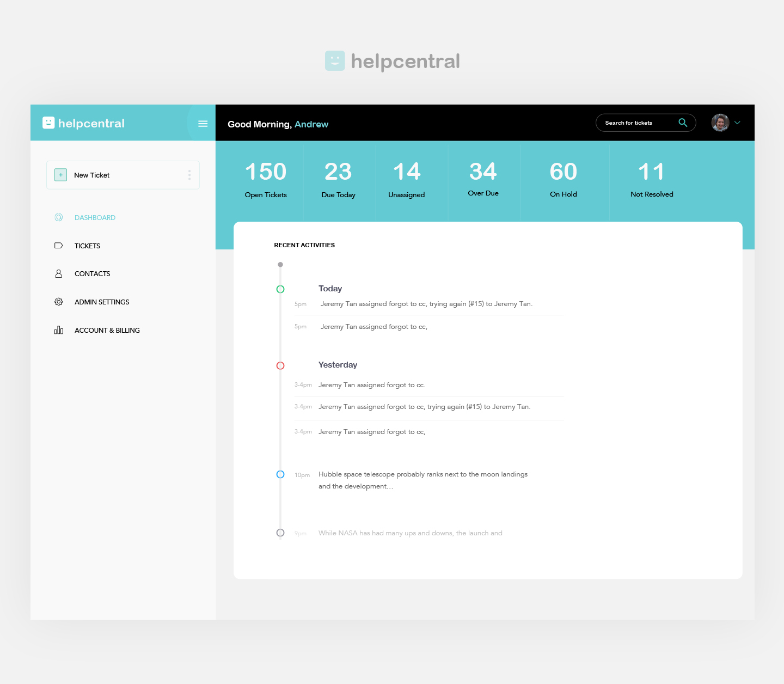Image resolution: width=784 pixels, height=684 pixels.
Task: Click the helpcentral logo in sidebar header
Action: (84, 123)
